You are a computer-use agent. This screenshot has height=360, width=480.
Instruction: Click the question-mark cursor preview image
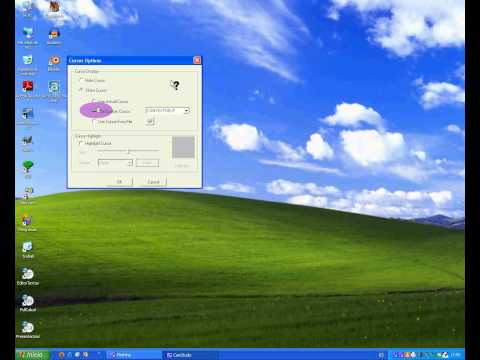tap(175, 85)
